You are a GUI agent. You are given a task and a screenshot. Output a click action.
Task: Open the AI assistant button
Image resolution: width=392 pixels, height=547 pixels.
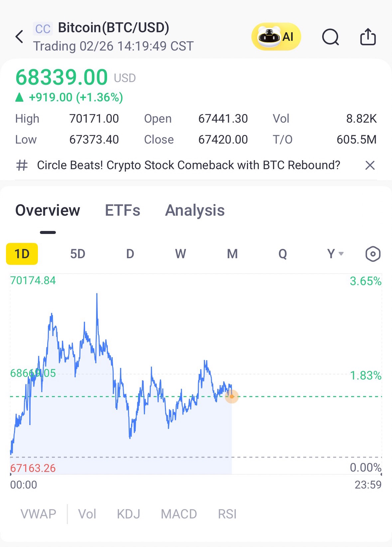pyautogui.click(x=276, y=37)
